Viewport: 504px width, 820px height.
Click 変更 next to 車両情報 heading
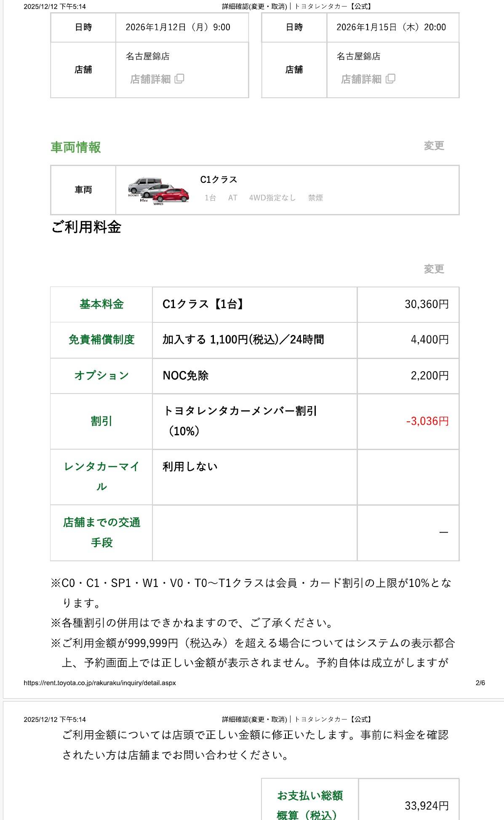[x=434, y=146]
